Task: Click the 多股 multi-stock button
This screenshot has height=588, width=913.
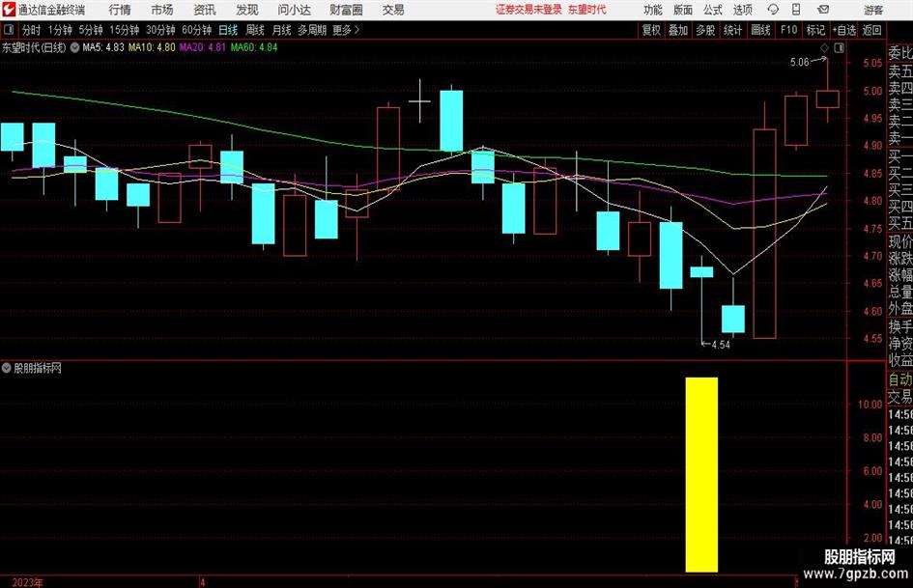Action: [705, 30]
